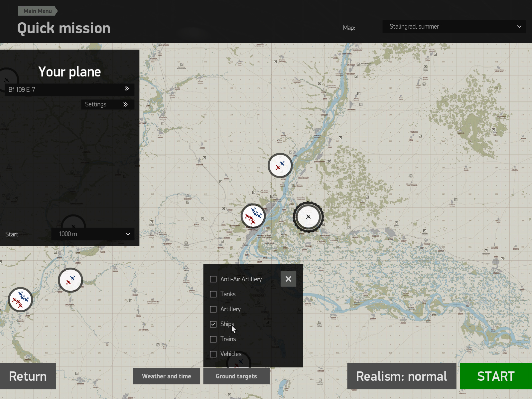Open the Map selection dropdown
The height and width of the screenshot is (399, 532).
(454, 27)
